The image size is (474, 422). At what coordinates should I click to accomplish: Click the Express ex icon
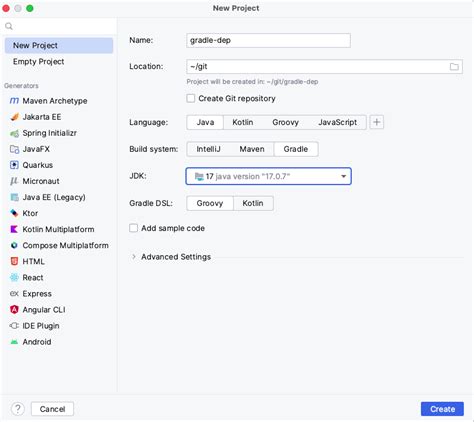pos(14,294)
